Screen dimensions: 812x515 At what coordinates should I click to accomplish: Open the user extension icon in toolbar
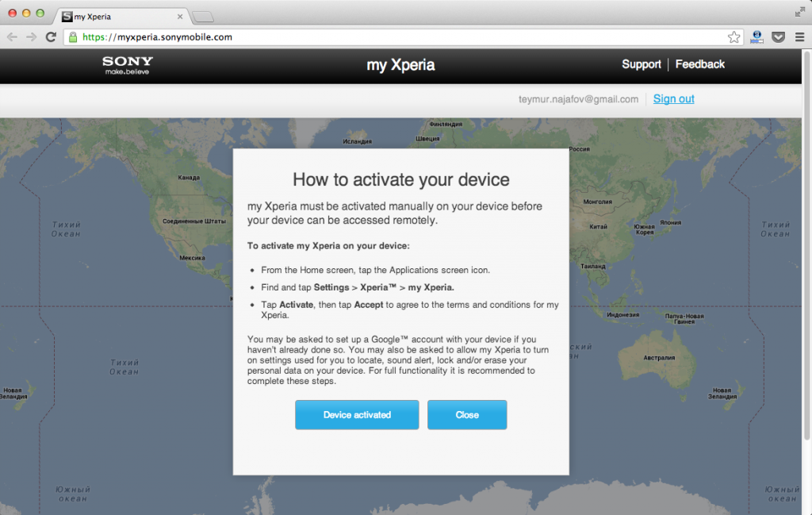coord(756,37)
